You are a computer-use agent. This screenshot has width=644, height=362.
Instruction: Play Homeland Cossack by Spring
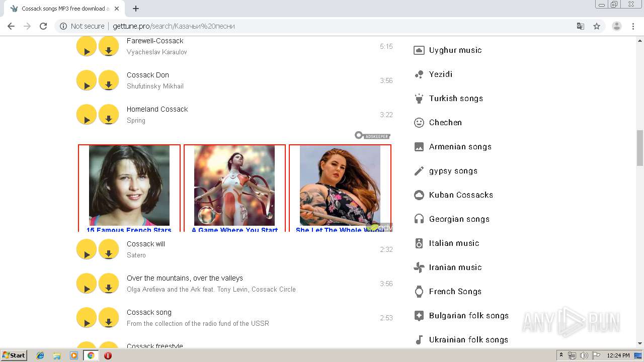[87, 115]
